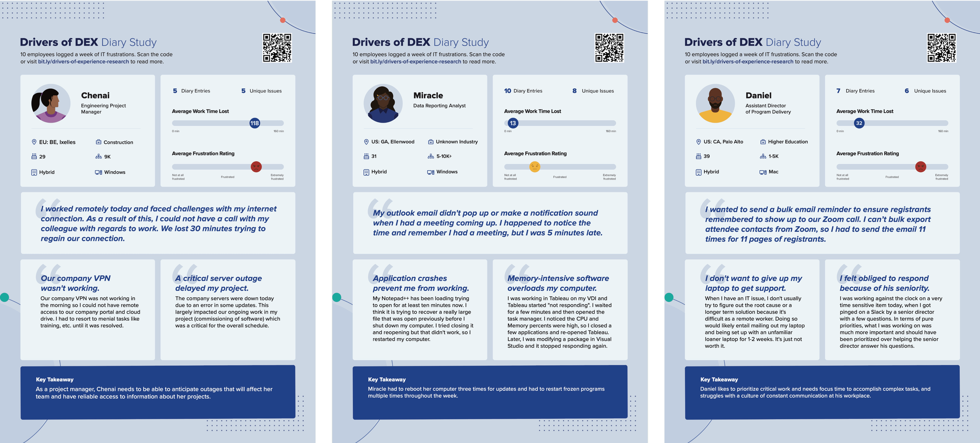Click the 'Higher Education' industry label

tap(788, 142)
